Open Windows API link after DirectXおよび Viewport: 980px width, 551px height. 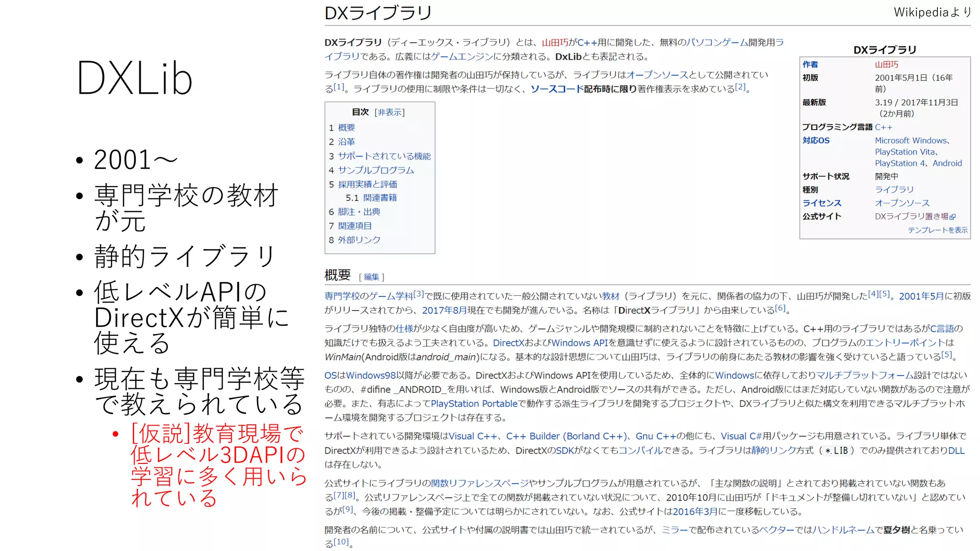click(579, 343)
